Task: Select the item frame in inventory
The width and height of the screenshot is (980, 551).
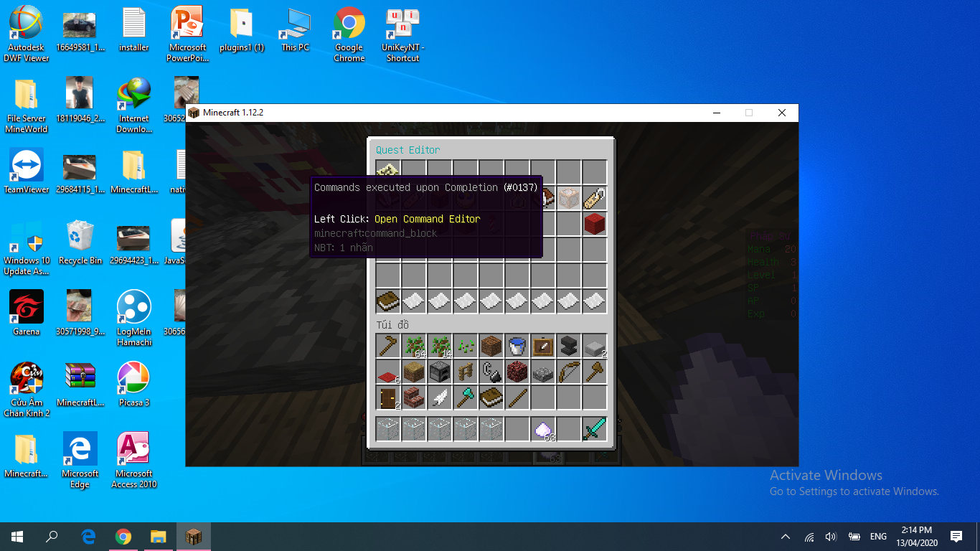Action: click(x=543, y=346)
